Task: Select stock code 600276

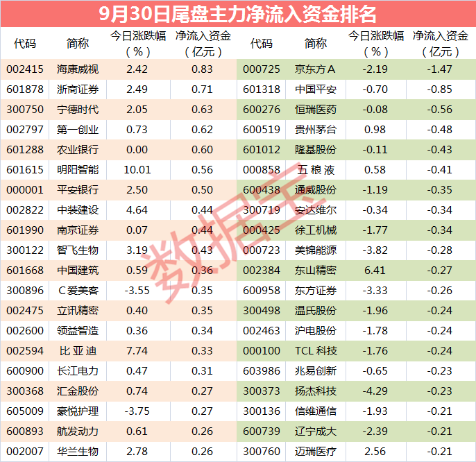Action: click(x=262, y=110)
